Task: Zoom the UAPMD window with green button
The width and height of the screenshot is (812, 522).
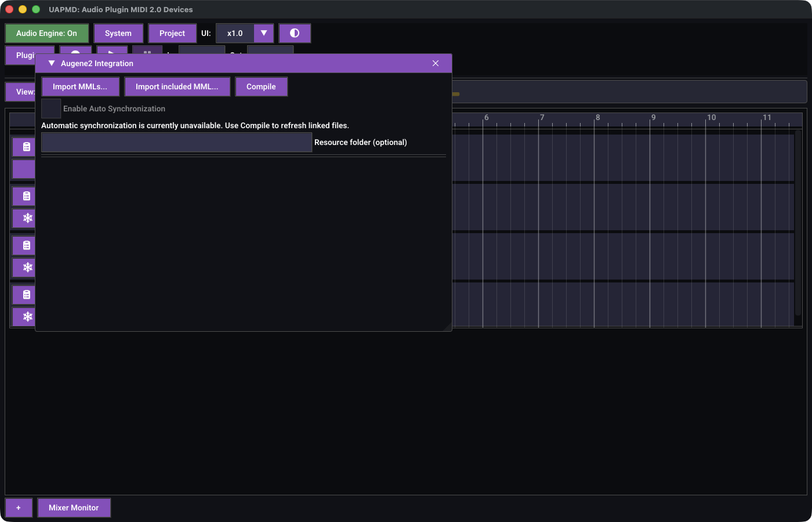Action: [x=36, y=9]
